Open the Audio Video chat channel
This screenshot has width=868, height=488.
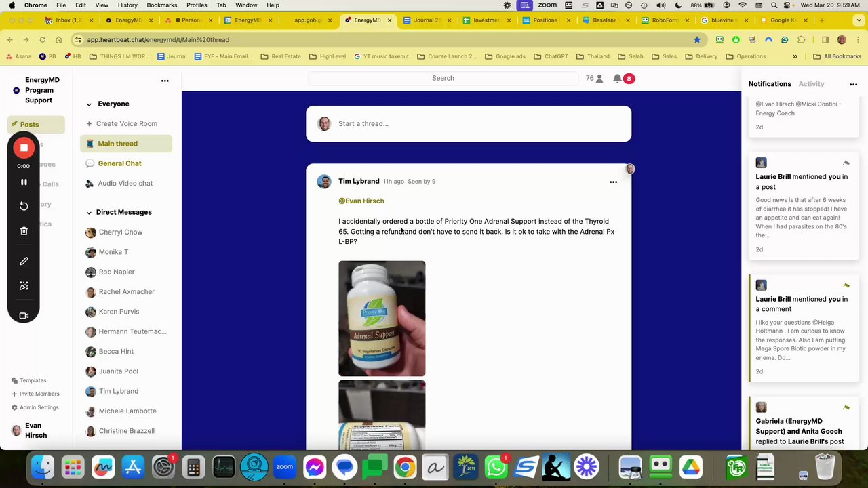click(125, 183)
